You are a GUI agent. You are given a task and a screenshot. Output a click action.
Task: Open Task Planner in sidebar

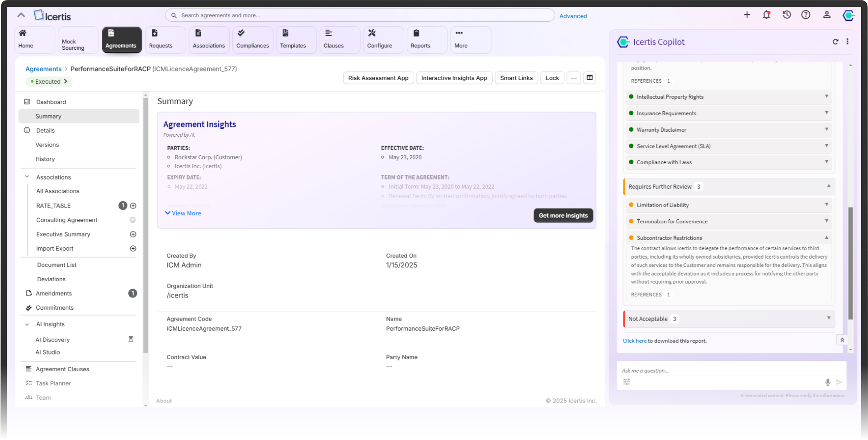(53, 383)
